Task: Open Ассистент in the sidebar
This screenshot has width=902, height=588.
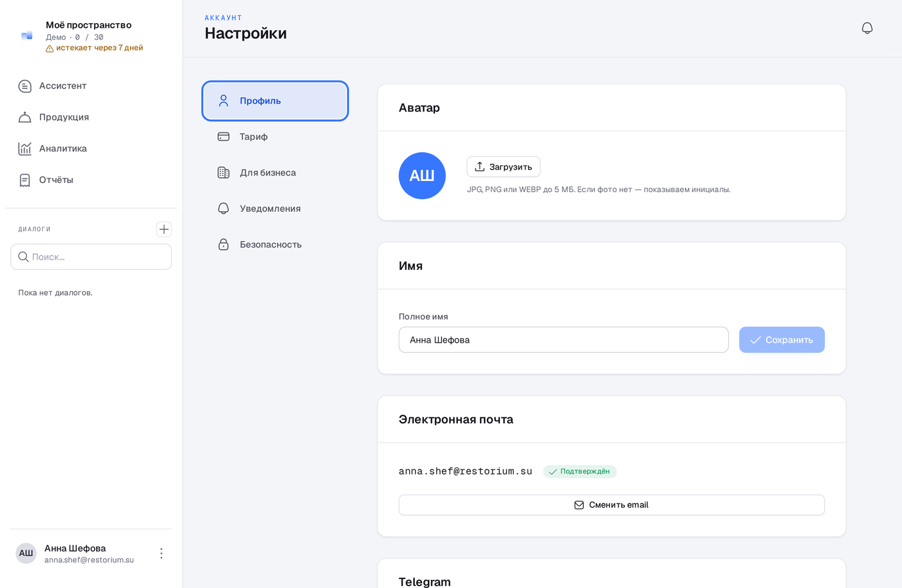Action: [91, 86]
